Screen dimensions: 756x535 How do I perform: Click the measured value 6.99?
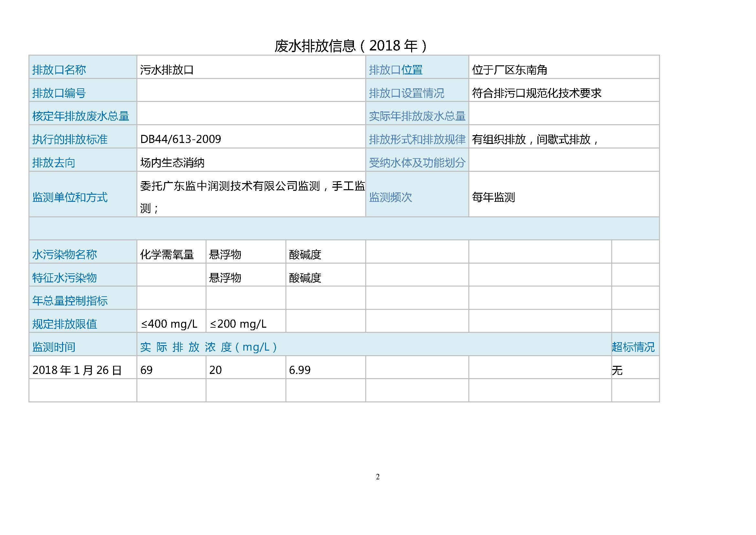pos(300,370)
